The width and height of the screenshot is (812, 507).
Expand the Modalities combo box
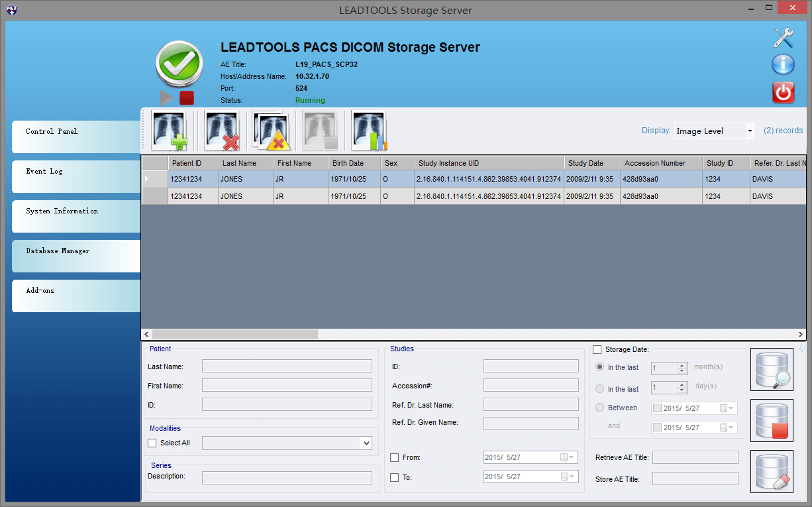[366, 443]
